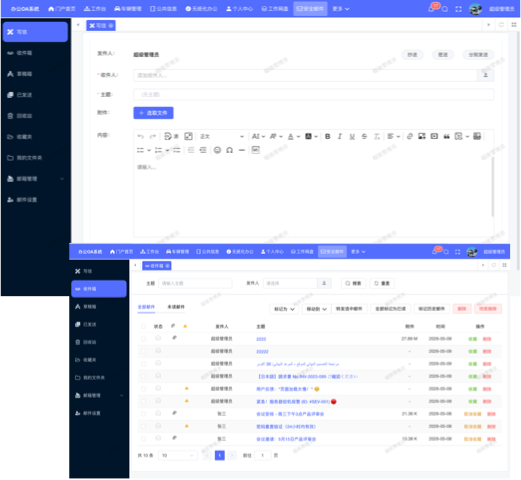Apply italic formatting in editor toolbar
The height and width of the screenshot is (480, 521).
pos(340,136)
